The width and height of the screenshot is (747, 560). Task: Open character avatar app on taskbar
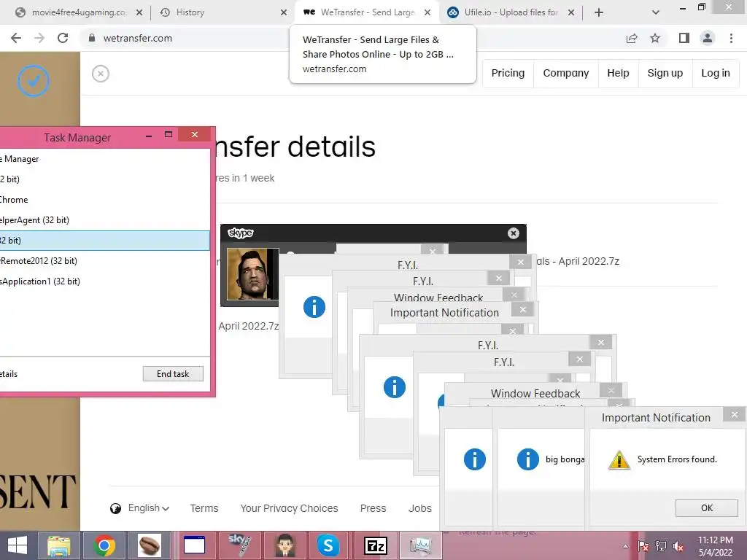(285, 545)
